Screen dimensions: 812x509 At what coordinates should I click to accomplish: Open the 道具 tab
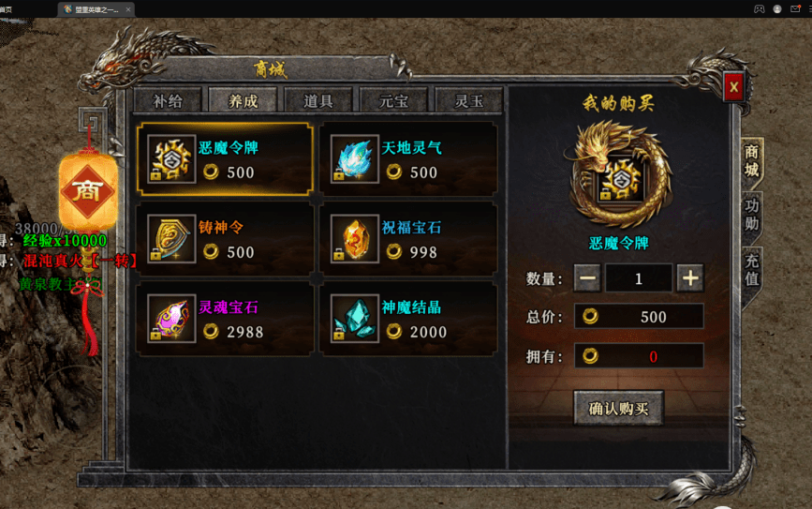coord(318,100)
